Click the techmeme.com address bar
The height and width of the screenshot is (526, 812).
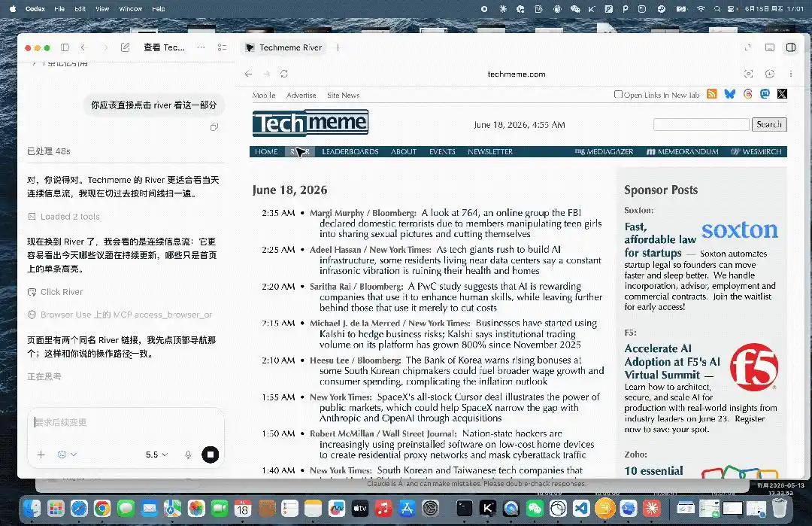517,74
